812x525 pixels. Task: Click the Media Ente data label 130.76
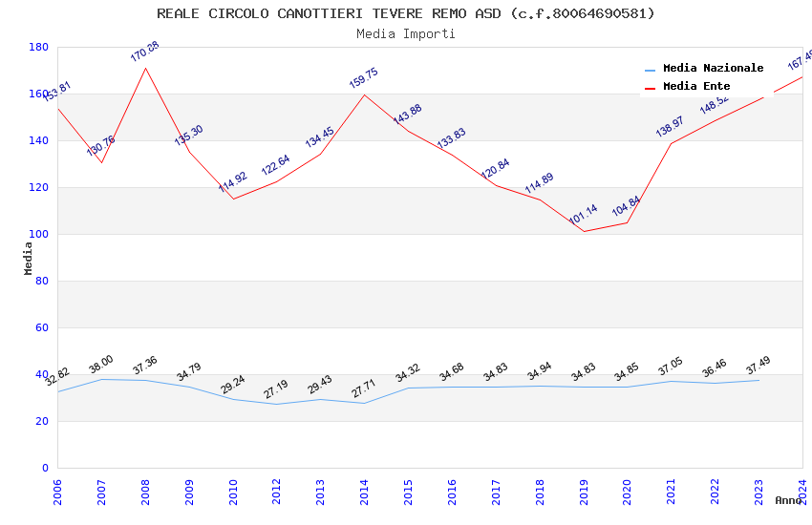[100, 146]
